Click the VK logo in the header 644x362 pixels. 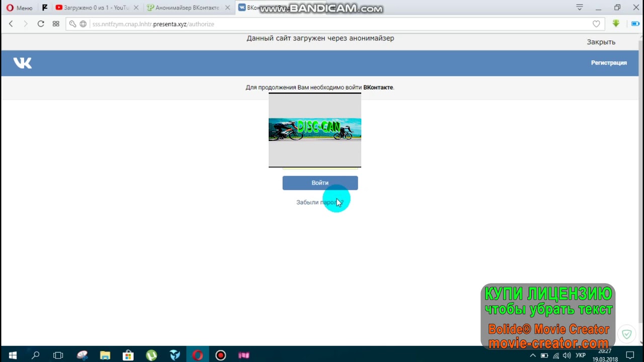pos(23,63)
